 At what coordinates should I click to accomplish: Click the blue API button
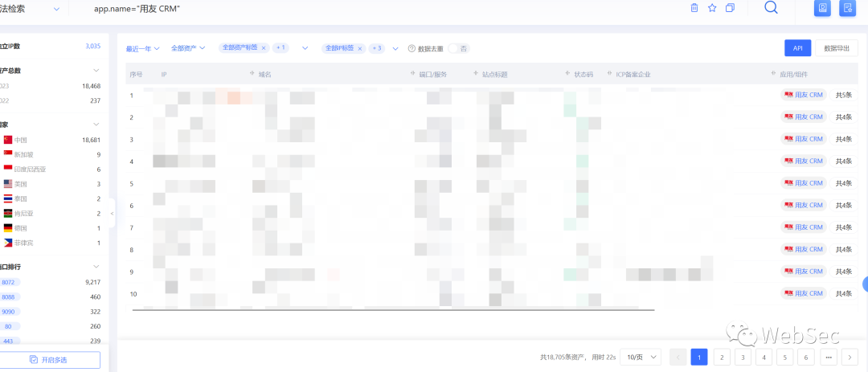click(x=798, y=48)
